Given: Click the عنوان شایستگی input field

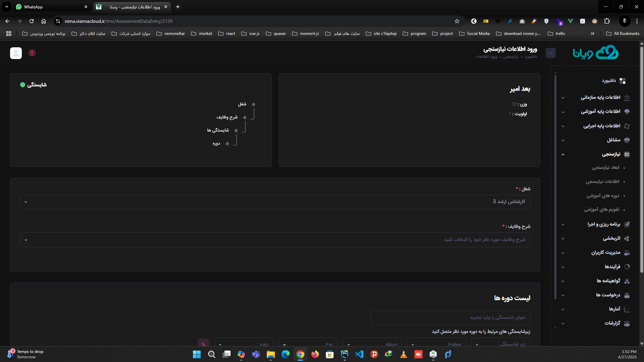Looking at the screenshot, I should pos(450,317).
